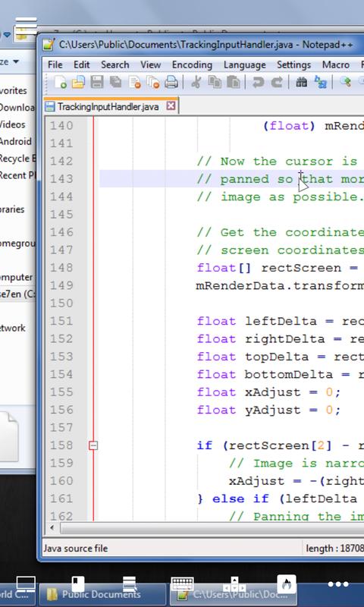Click the New file toolbar icon
364x607 pixels.
(x=61, y=82)
